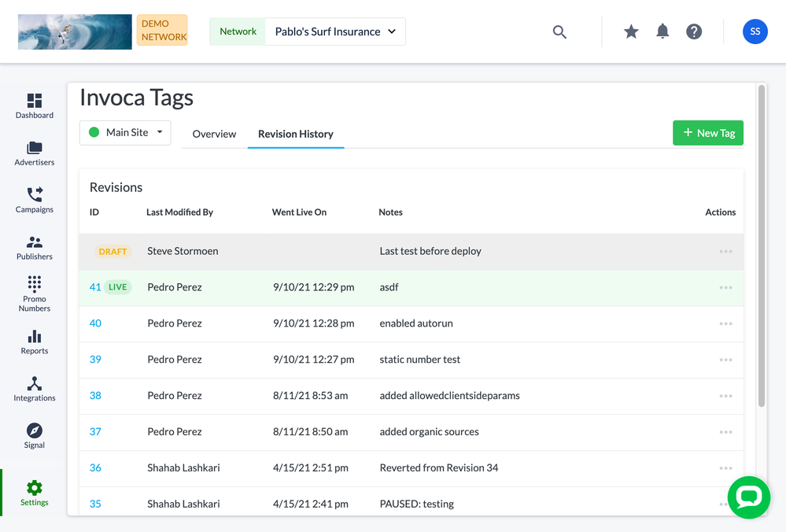Click the note 'Reverted from Revision 34'
The width and height of the screenshot is (786, 532).
point(438,467)
